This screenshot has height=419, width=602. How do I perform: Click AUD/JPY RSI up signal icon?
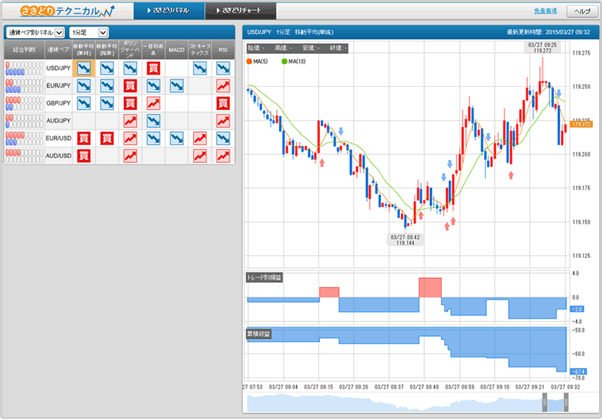pos(223,121)
